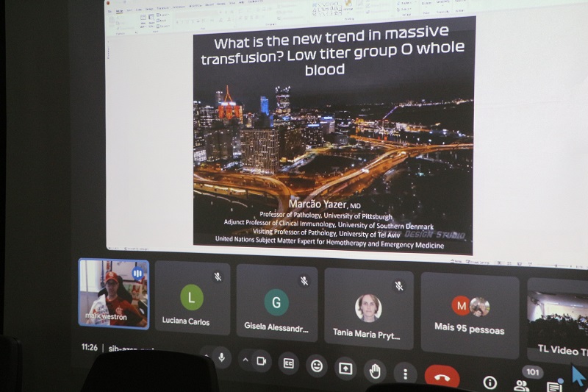
Task: Open the chat panel icon
Action: 554,386
